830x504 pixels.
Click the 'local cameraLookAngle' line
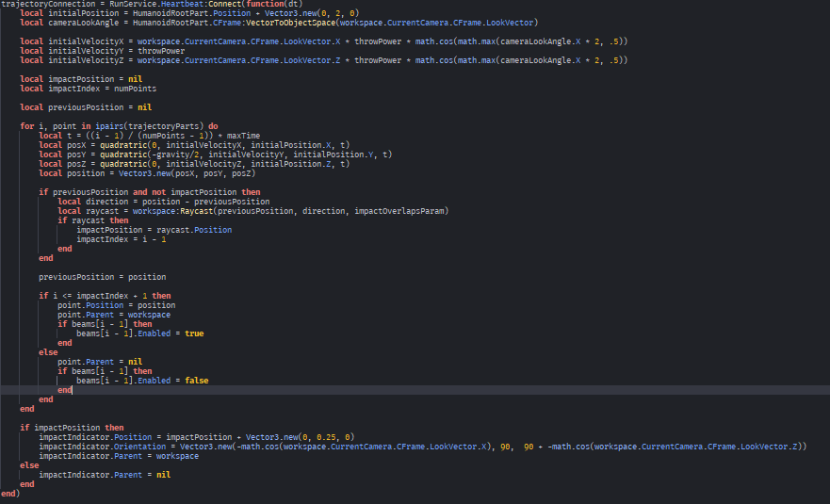point(279,23)
